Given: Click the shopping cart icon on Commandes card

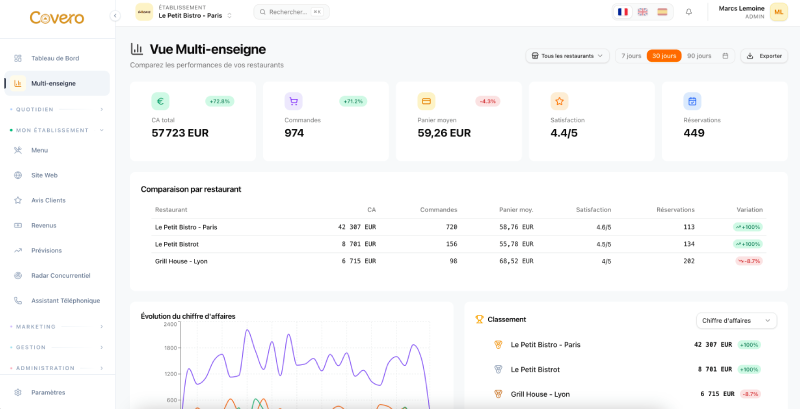Looking at the screenshot, I should 293,101.
